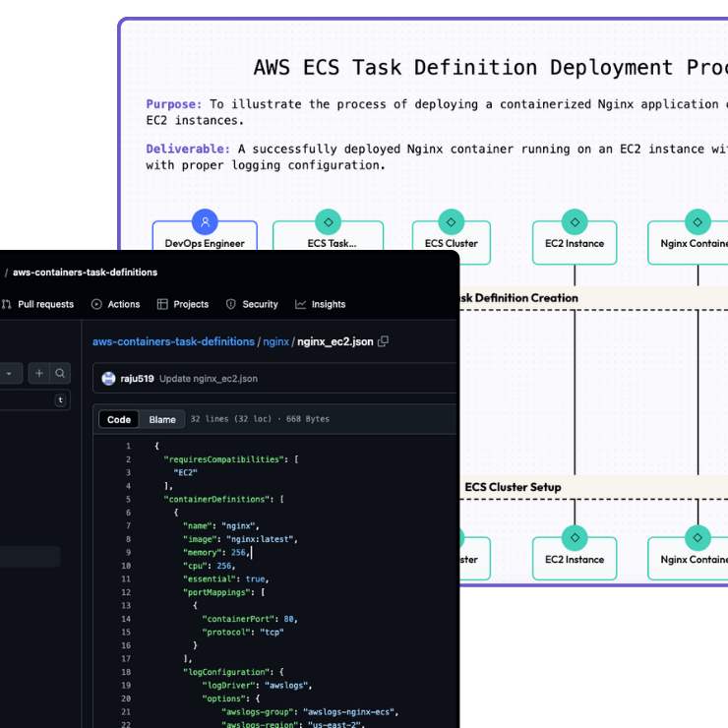Open the Actions tab
728x728 pixels.
coord(116,304)
